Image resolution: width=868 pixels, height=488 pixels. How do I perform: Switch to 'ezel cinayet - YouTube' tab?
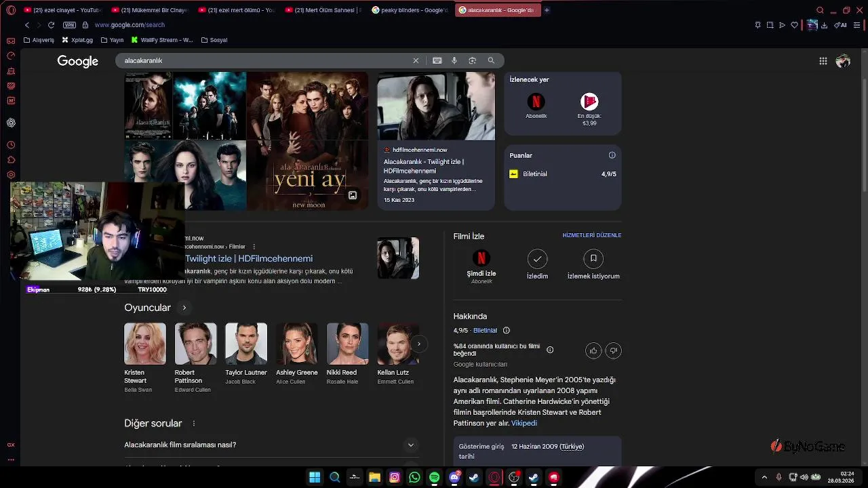click(x=62, y=10)
